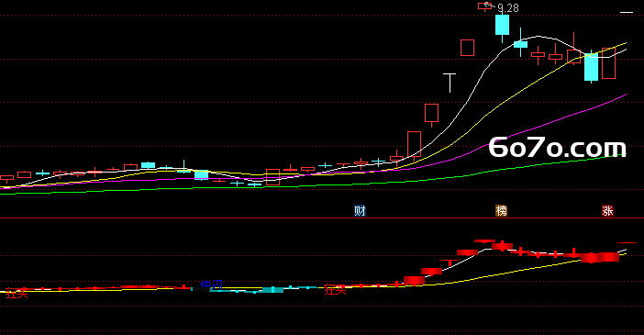Open the orange 榜 ranking marker
644x335 pixels.
501,211
